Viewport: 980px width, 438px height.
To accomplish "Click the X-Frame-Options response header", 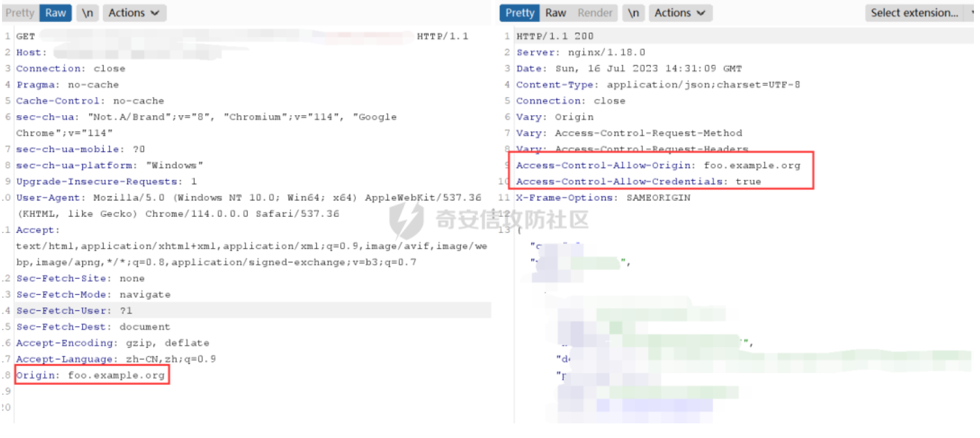I will tap(603, 198).
